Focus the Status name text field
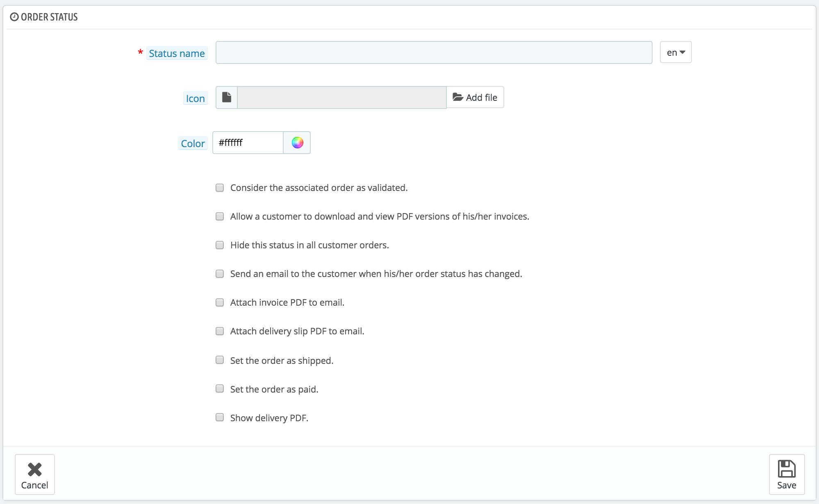The height and width of the screenshot is (504, 819). click(434, 52)
